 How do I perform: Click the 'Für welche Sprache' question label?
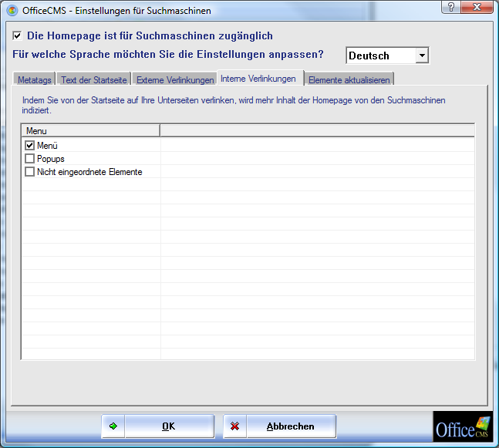pyautogui.click(x=168, y=55)
